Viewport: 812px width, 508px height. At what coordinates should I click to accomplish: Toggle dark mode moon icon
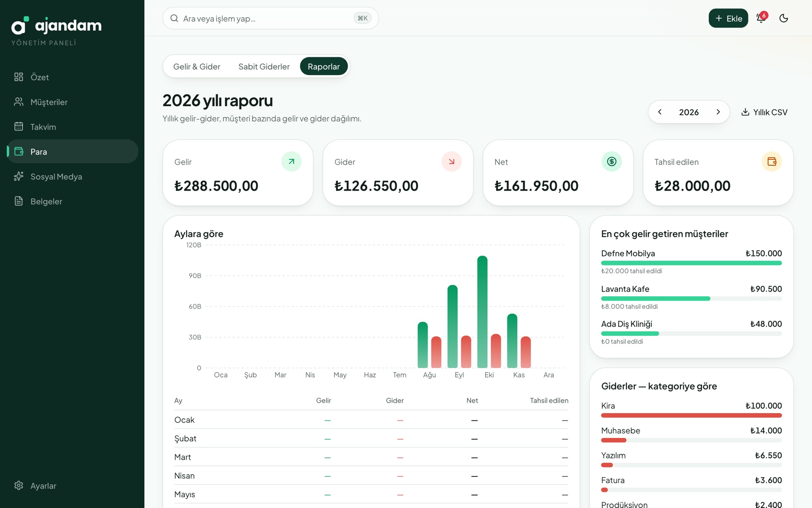point(784,18)
